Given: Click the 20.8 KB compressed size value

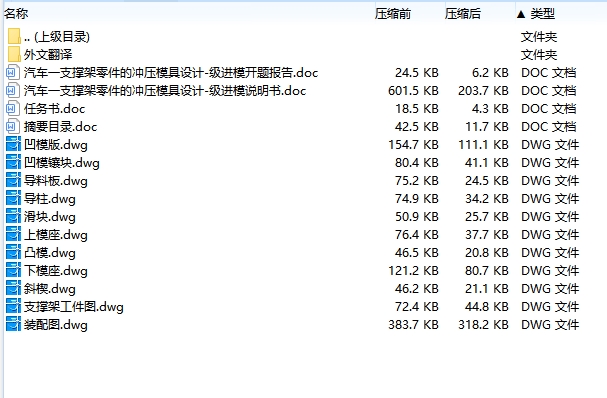Looking at the screenshot, I should (487, 252).
